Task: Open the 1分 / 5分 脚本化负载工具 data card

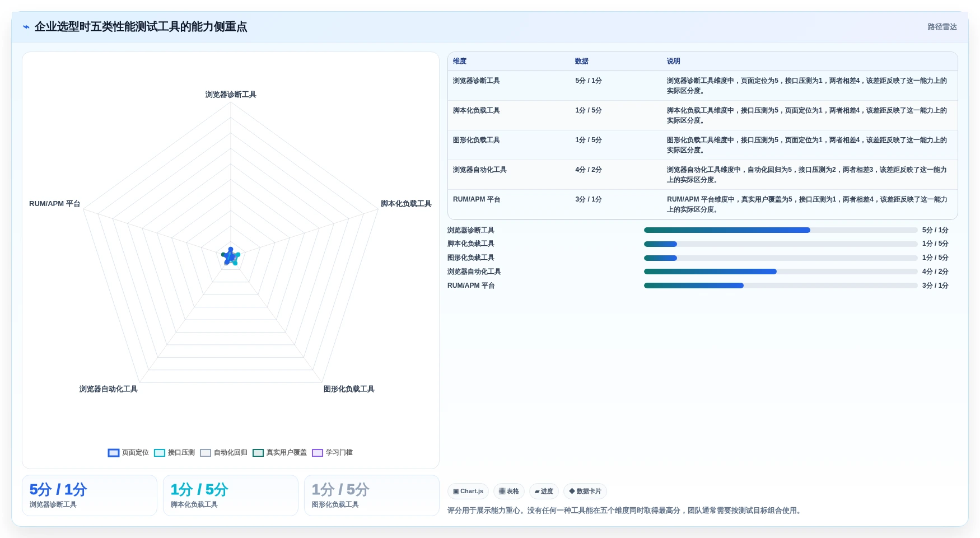Action: tap(231, 495)
